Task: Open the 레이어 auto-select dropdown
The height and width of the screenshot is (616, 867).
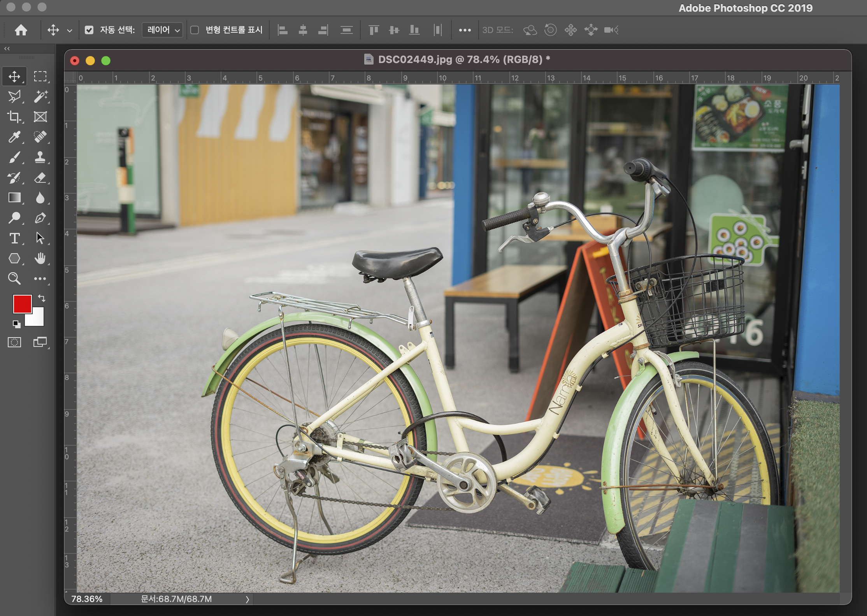Action: [x=162, y=30]
